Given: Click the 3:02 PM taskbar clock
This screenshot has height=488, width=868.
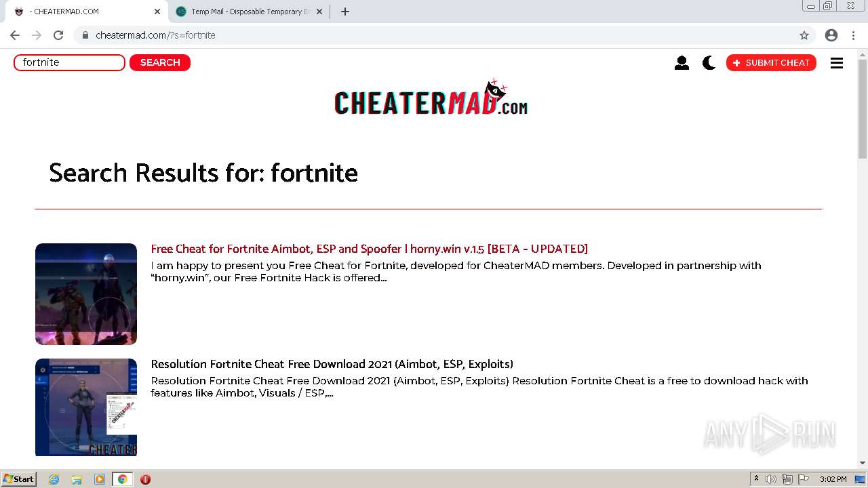Looking at the screenshot, I should 833,479.
